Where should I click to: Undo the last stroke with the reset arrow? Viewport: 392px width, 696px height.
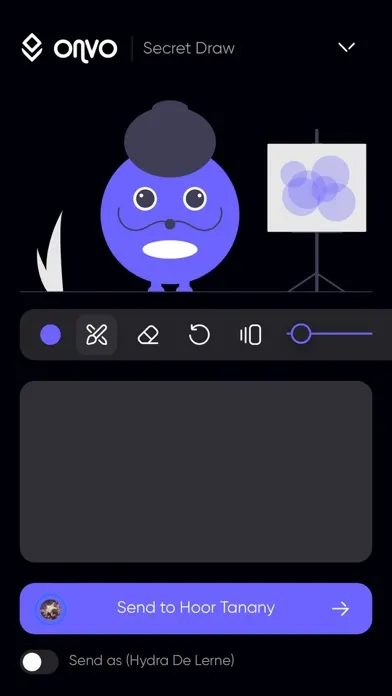[199, 335]
